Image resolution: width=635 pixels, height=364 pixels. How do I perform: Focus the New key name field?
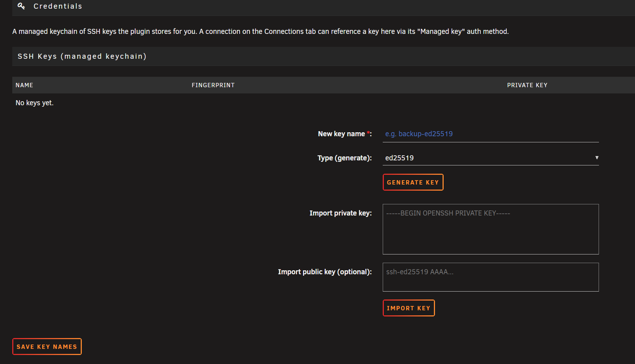tap(490, 134)
